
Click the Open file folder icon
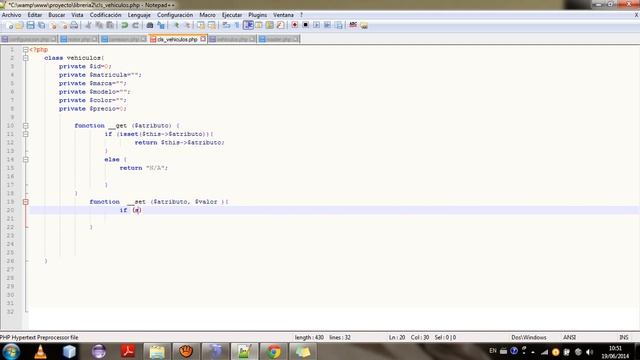19,25
